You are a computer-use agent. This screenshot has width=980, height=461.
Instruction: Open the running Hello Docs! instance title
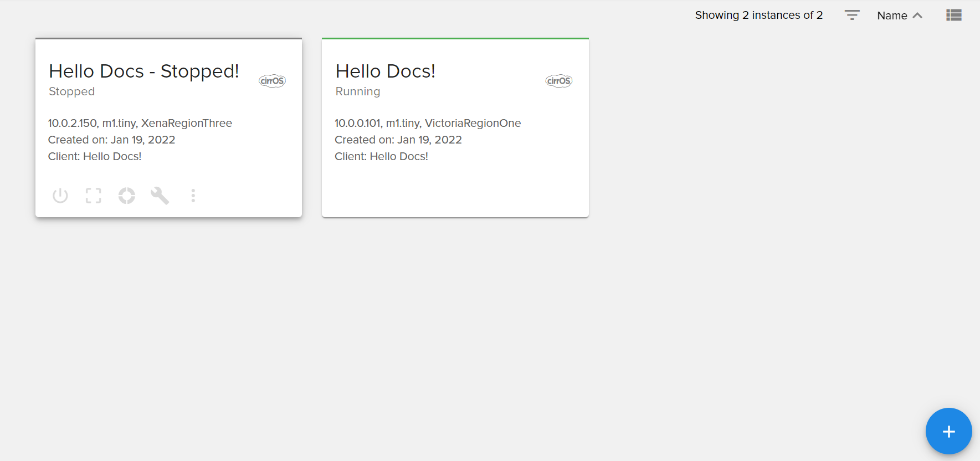pyautogui.click(x=386, y=71)
